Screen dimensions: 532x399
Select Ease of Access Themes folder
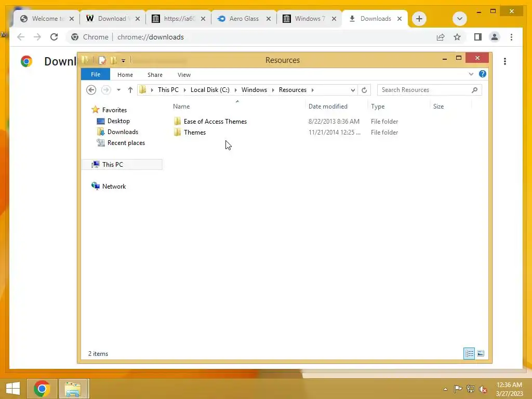click(215, 122)
